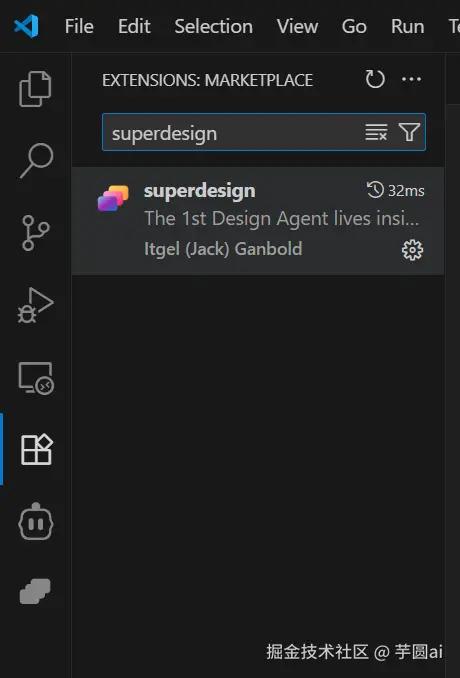Clear extensions search results
Image resolution: width=460 pixels, height=678 pixels.
[376, 132]
